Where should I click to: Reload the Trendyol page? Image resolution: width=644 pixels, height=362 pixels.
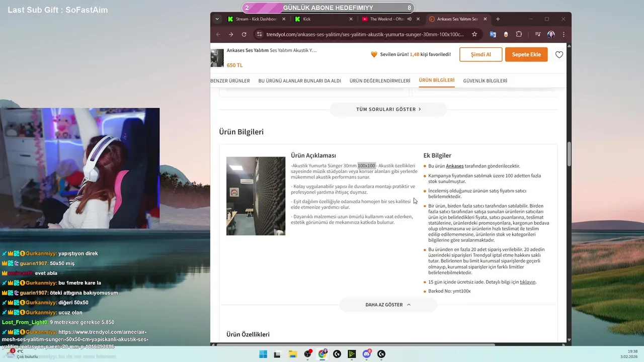[244, 34]
